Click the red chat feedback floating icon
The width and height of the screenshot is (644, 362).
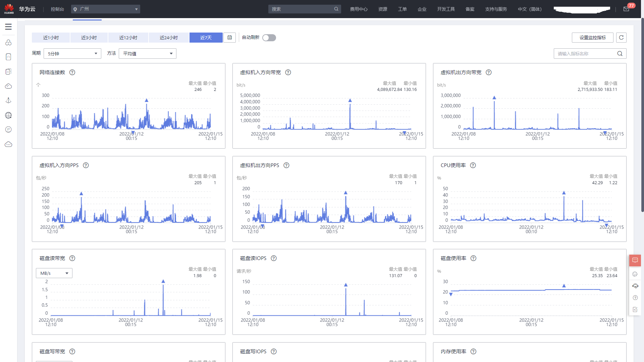tap(635, 260)
